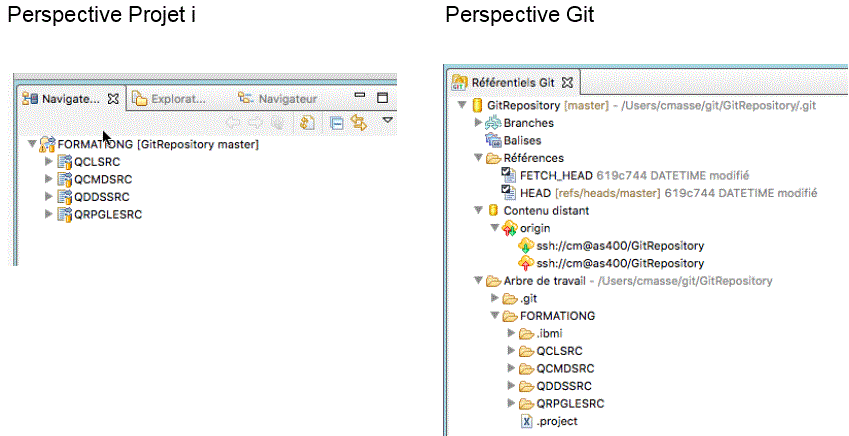Click the Branches icon
This screenshot has height=436, width=849.
point(493,123)
